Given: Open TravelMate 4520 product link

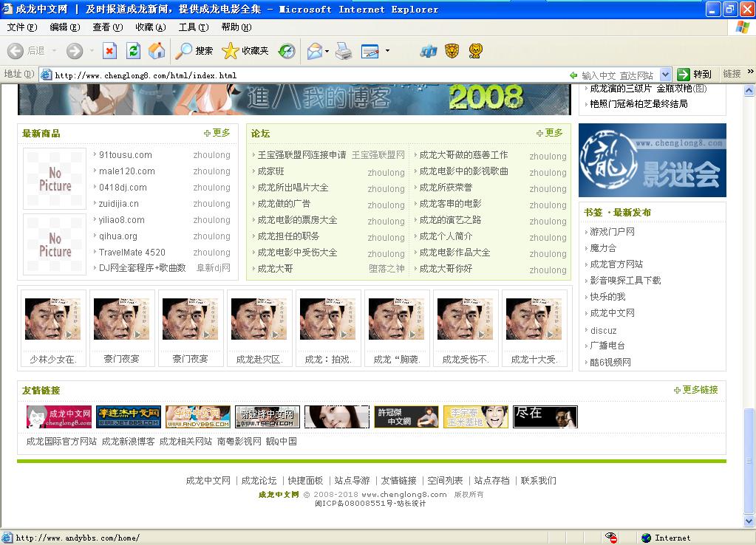Looking at the screenshot, I should coord(132,253).
